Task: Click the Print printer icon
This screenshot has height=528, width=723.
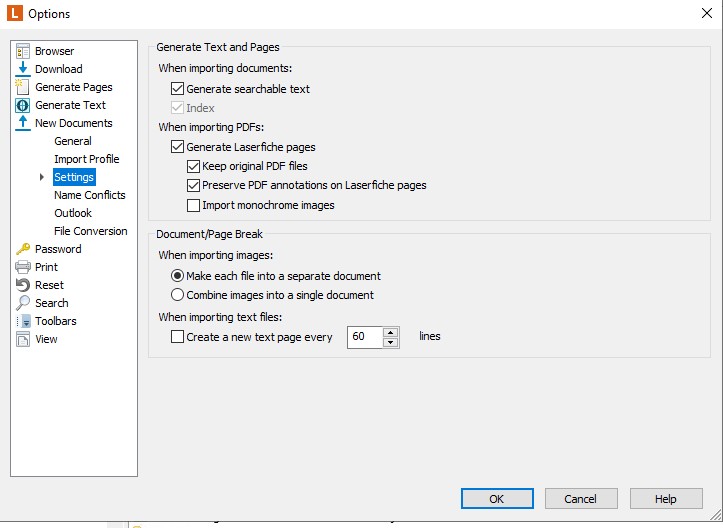Action: (23, 267)
